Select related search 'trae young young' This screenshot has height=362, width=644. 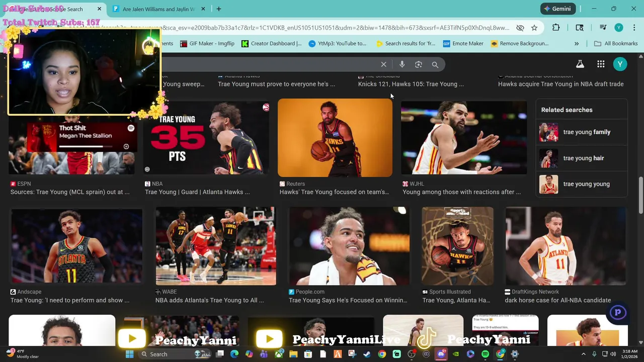pos(582,184)
